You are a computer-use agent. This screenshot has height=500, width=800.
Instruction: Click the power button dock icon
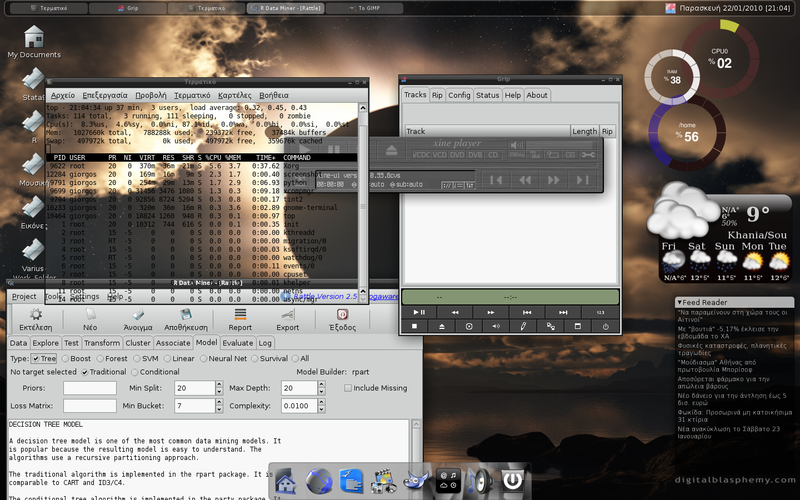click(x=512, y=481)
